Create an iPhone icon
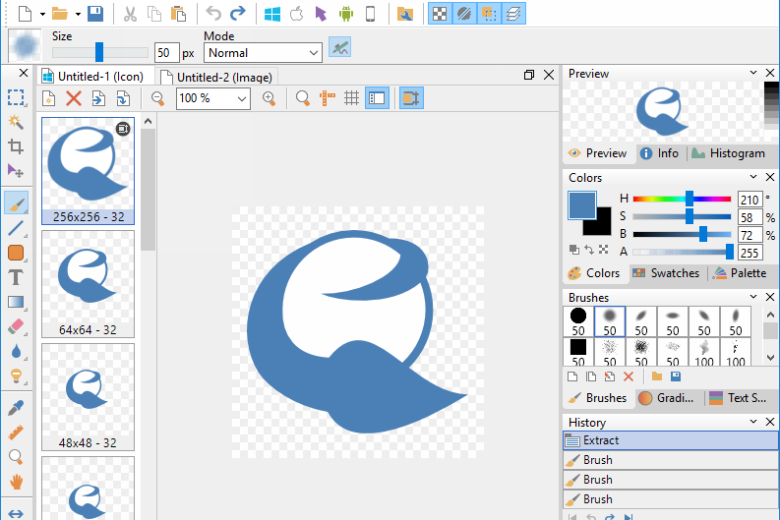 [370, 13]
